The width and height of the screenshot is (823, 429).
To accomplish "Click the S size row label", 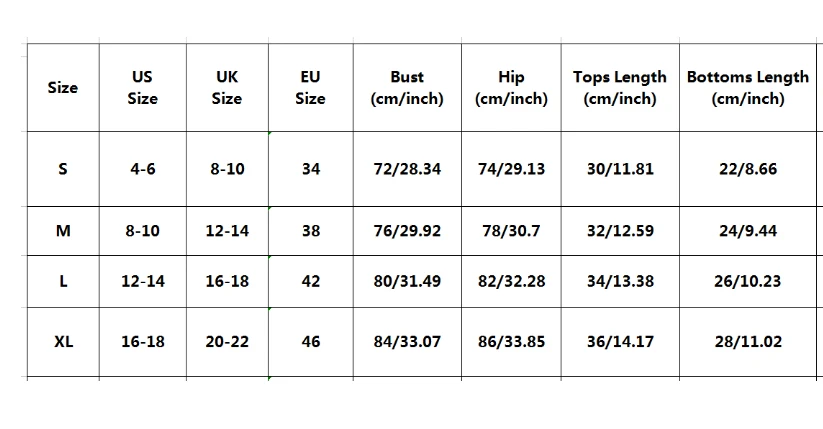I will pos(63,169).
